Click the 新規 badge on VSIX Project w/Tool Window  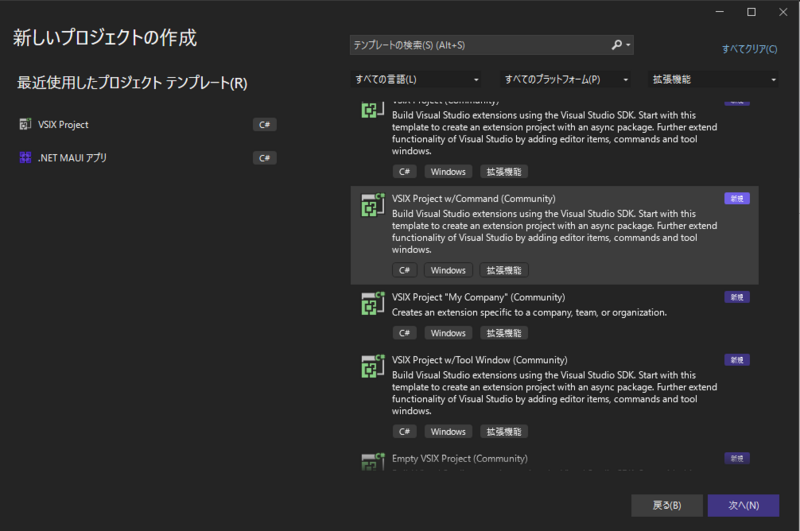coord(737,360)
